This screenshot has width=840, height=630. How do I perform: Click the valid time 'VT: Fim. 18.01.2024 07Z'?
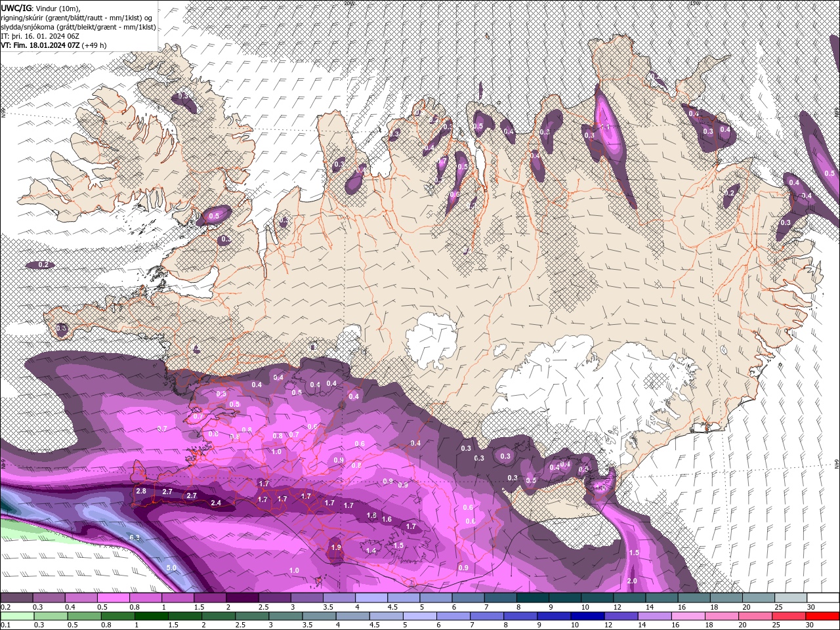(40, 45)
